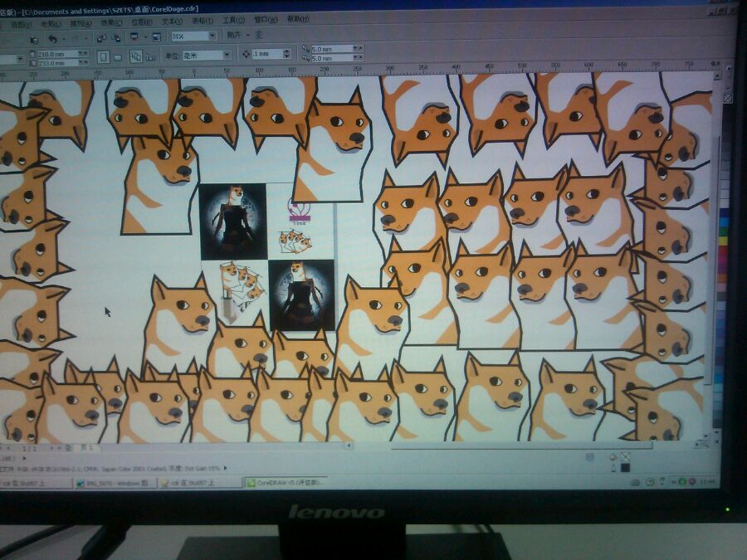Expand the color proof settings arrow in status bar
This screenshot has width=747, height=560.
225,468
